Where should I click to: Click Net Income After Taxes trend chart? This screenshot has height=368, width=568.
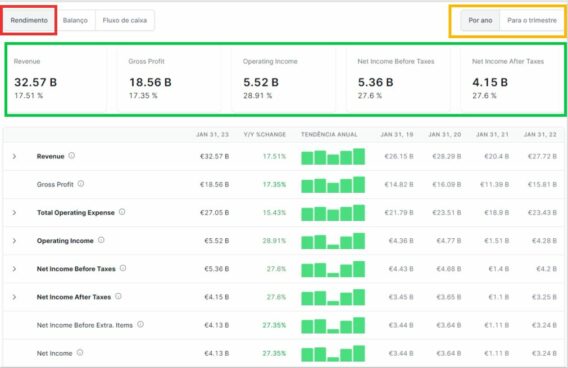click(x=333, y=297)
